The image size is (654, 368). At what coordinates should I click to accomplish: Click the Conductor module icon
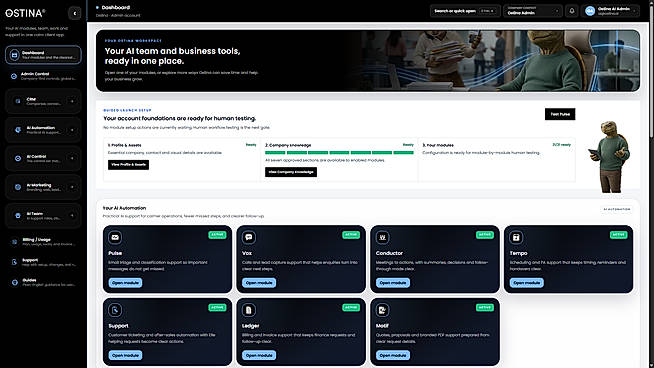click(382, 237)
